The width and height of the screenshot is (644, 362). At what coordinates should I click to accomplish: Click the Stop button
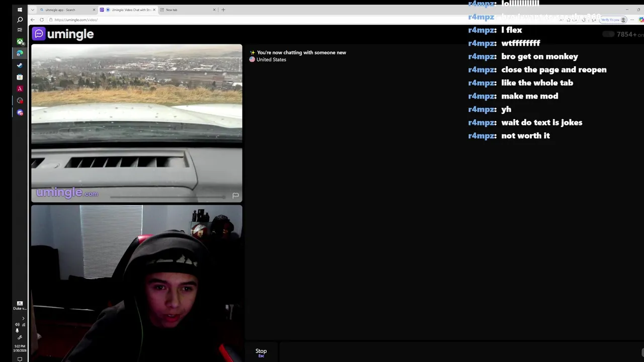261,352
